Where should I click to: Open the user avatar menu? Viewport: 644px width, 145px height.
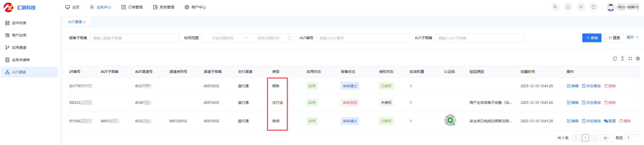tap(611, 7)
